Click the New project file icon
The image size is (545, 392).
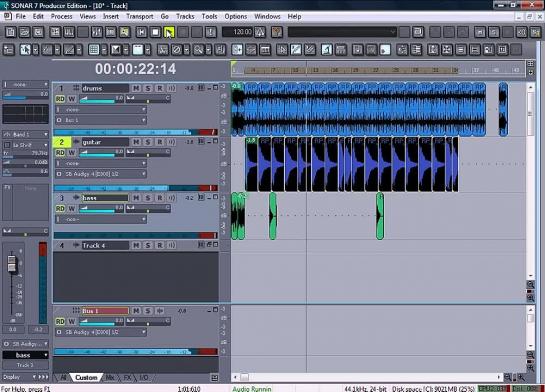10,32
